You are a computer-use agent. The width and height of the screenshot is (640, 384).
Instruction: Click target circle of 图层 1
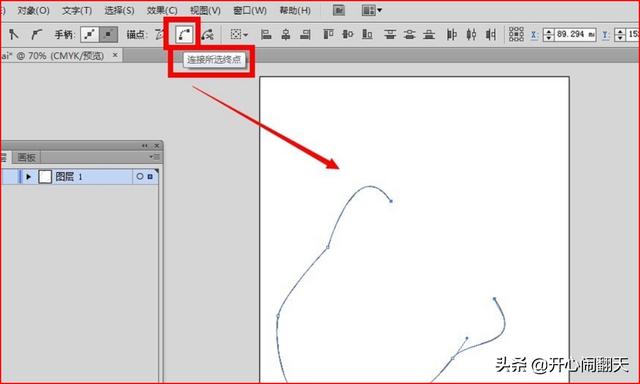[x=140, y=177]
